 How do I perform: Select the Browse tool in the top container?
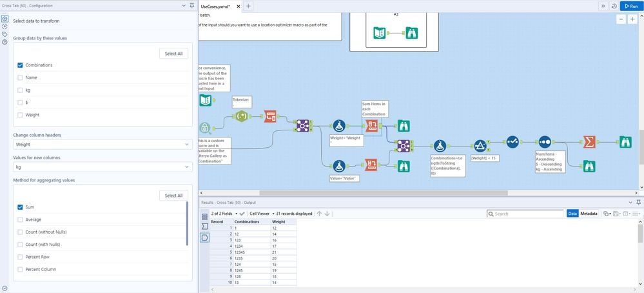[x=411, y=33]
